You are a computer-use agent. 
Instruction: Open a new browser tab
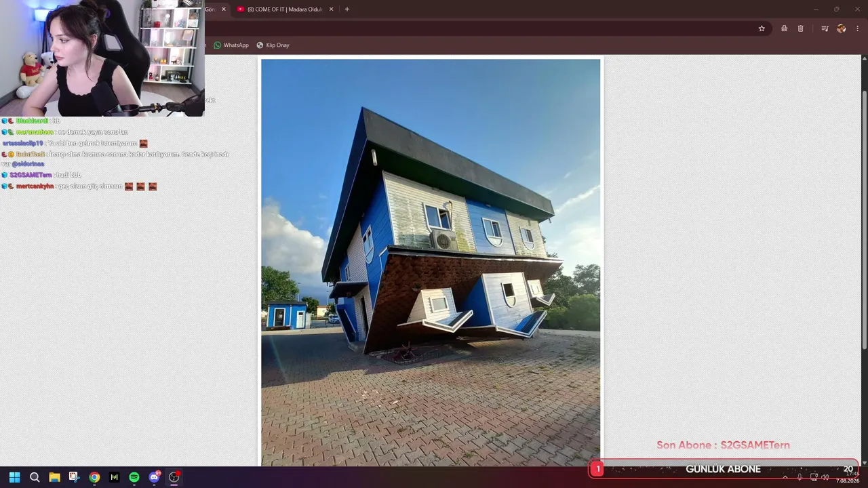(x=347, y=9)
